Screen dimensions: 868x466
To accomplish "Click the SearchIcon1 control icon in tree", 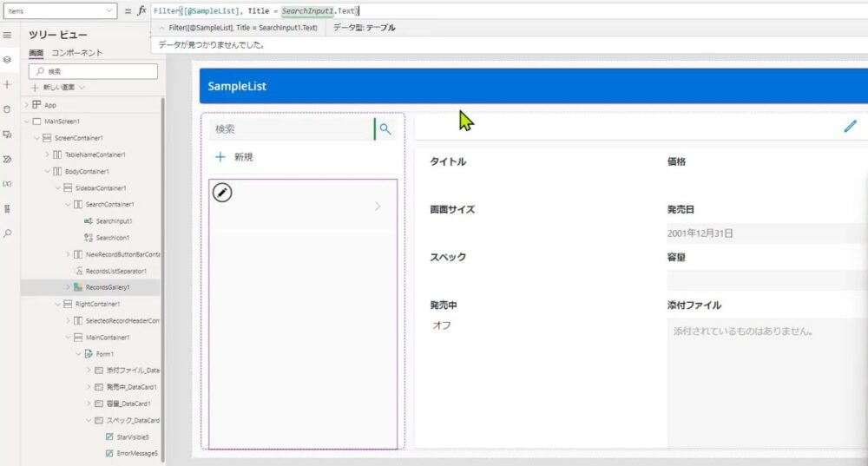I will point(89,238).
